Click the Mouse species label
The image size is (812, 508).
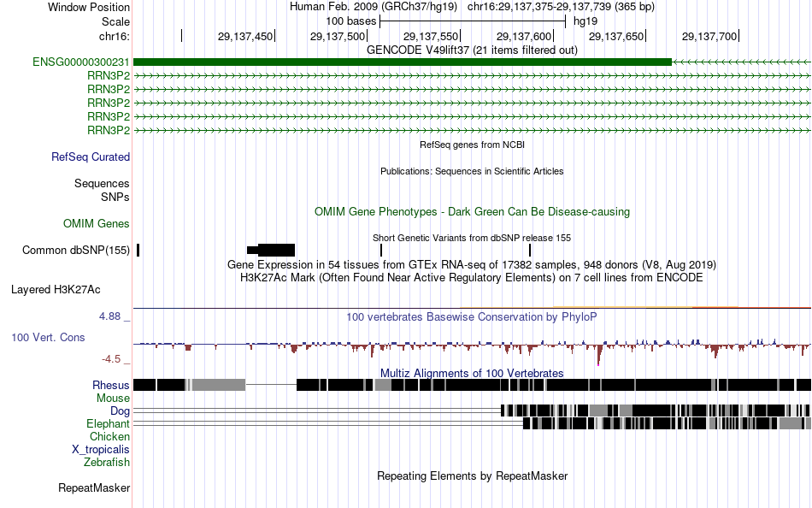(x=113, y=399)
